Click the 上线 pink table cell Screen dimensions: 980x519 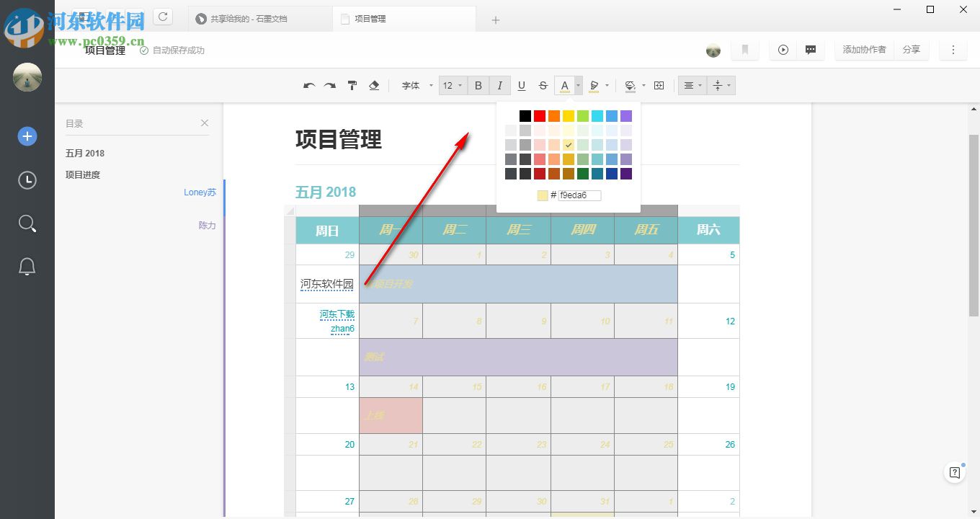pyautogui.click(x=391, y=415)
